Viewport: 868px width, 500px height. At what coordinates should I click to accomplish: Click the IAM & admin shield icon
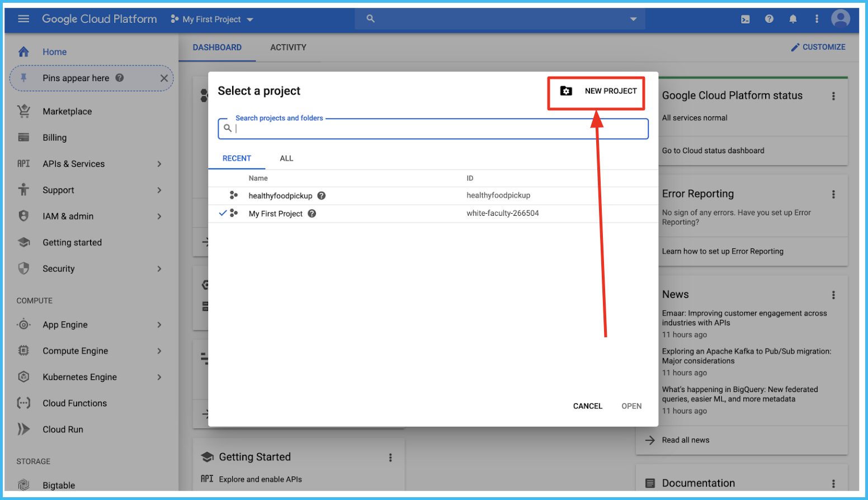(23, 216)
